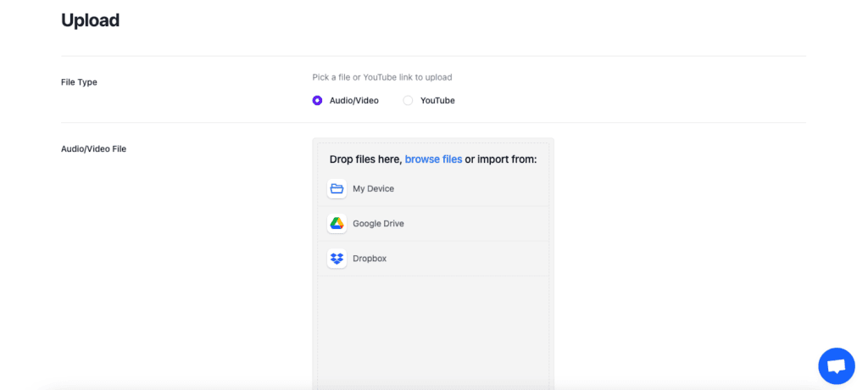Click the Audio/Video File field label

tap(93, 148)
